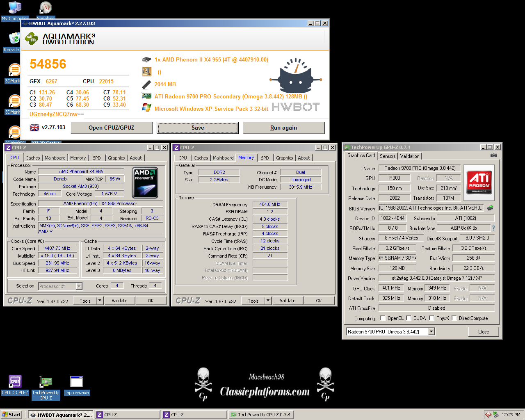Click OK in CPU-Z Memory window
Image resolution: width=525 pixels, height=420 pixels.
click(x=319, y=301)
